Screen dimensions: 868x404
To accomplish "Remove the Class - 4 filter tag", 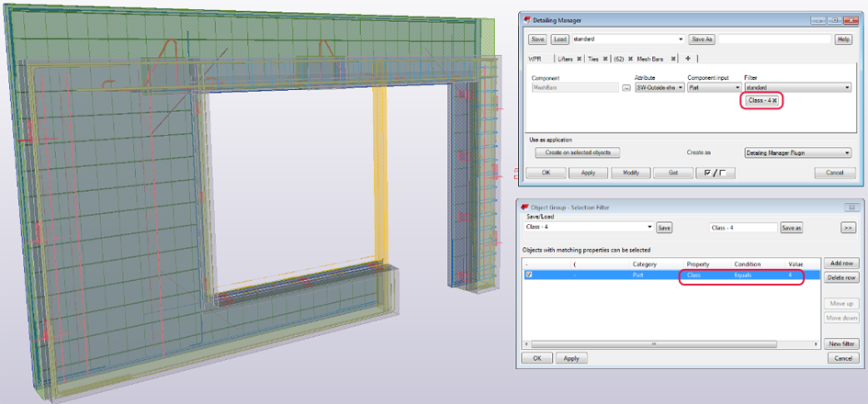I will click(x=774, y=100).
